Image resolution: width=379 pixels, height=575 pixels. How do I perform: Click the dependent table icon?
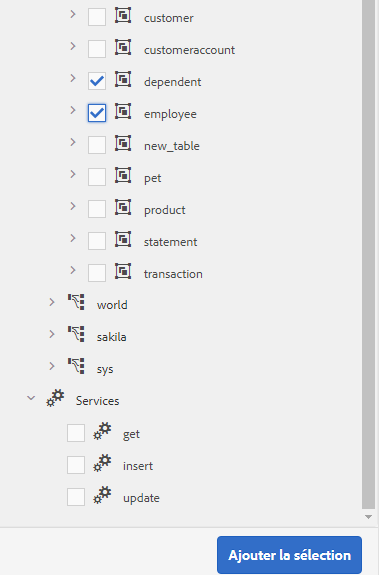pyautogui.click(x=123, y=80)
